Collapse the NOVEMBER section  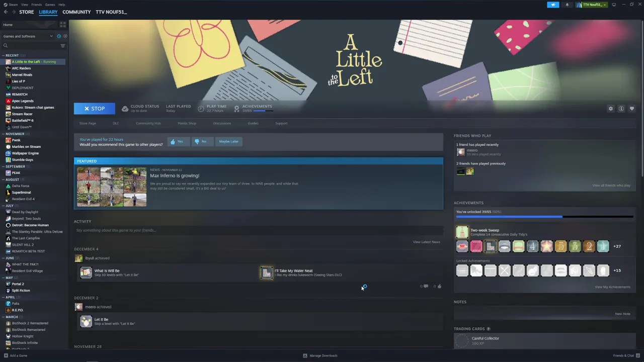coord(14,134)
